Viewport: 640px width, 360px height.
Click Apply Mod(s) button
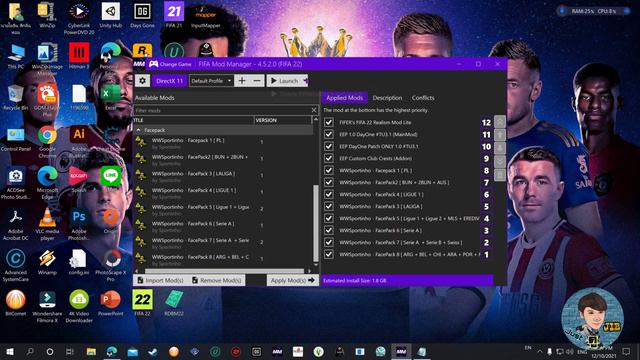293,280
